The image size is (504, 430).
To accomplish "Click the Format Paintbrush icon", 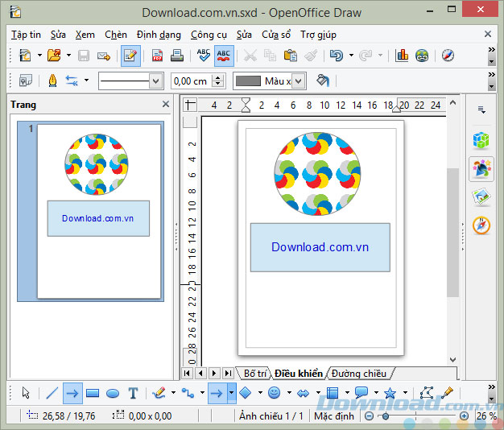I will pos(311,56).
